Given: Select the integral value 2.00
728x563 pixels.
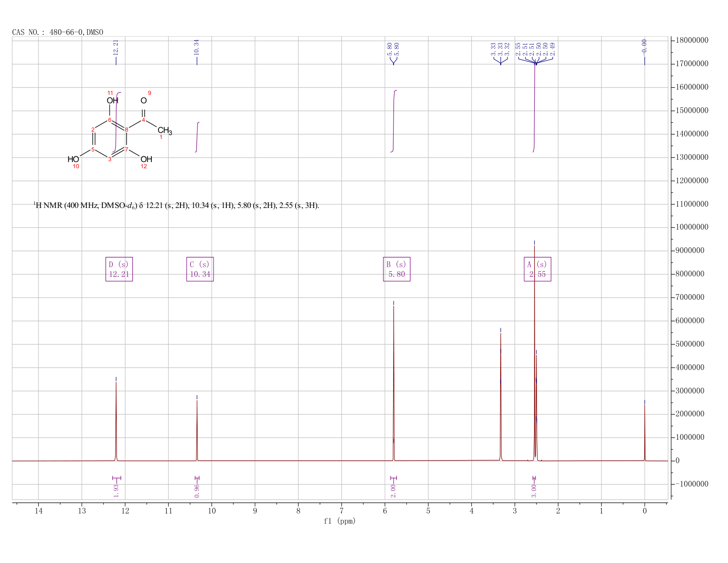Looking at the screenshot, I should pyautogui.click(x=393, y=491).
